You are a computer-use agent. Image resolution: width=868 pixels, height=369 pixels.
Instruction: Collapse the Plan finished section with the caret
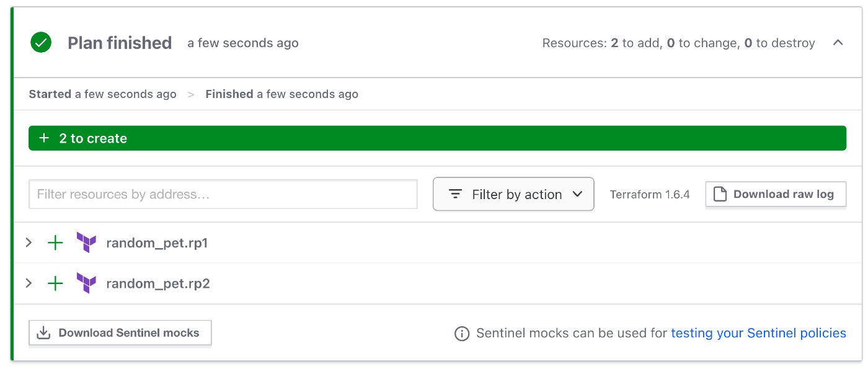838,43
